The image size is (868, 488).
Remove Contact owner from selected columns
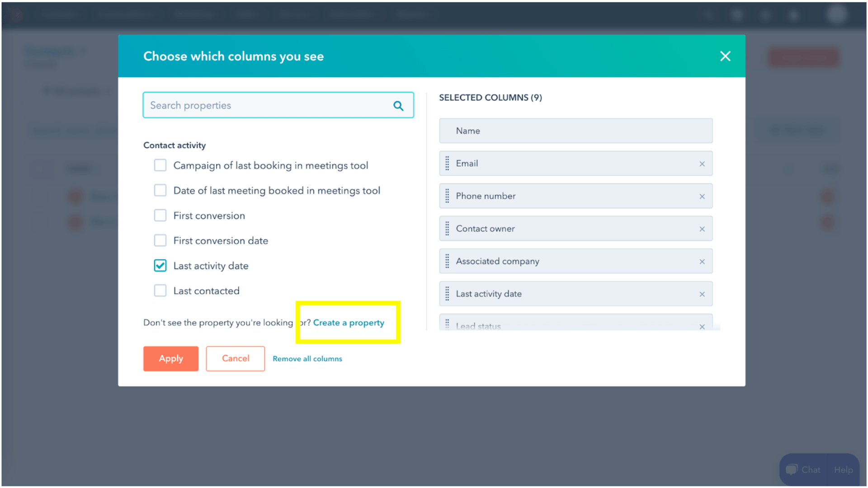click(x=702, y=229)
